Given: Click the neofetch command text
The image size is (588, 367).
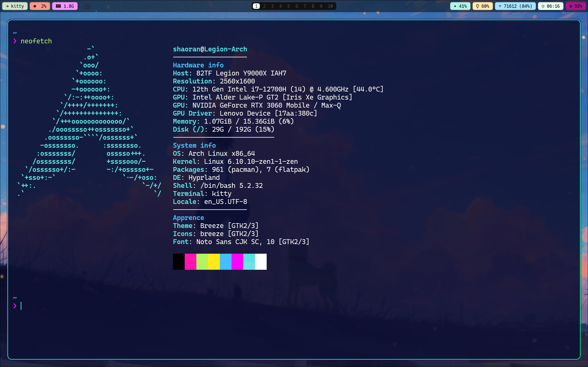Looking at the screenshot, I should tap(36, 41).
